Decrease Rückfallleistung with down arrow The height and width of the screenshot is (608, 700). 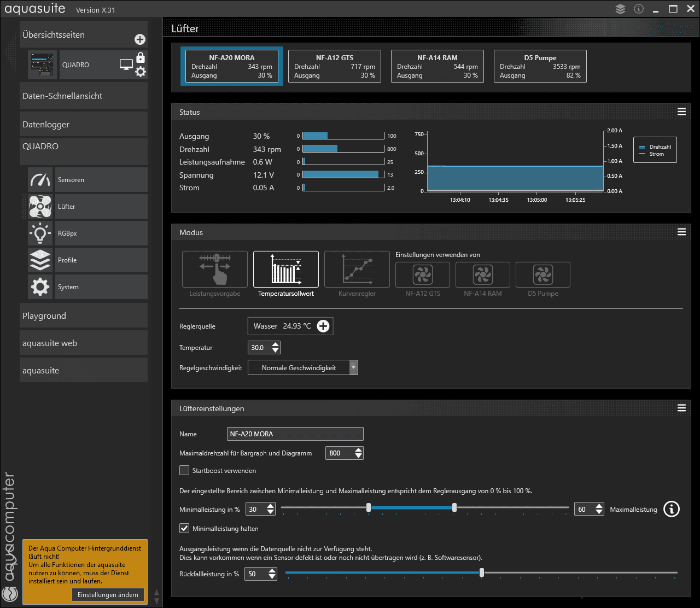click(x=272, y=577)
